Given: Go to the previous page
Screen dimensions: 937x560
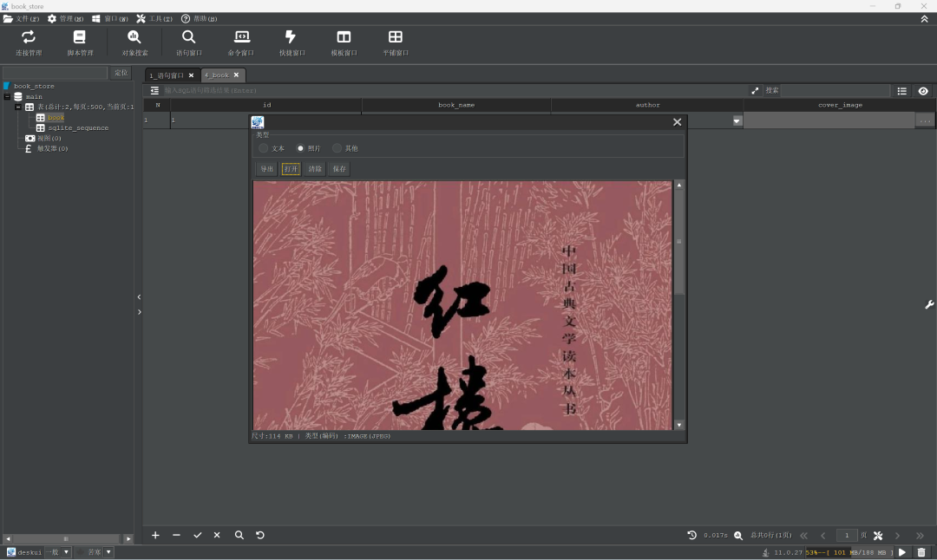Looking at the screenshot, I should point(822,536).
